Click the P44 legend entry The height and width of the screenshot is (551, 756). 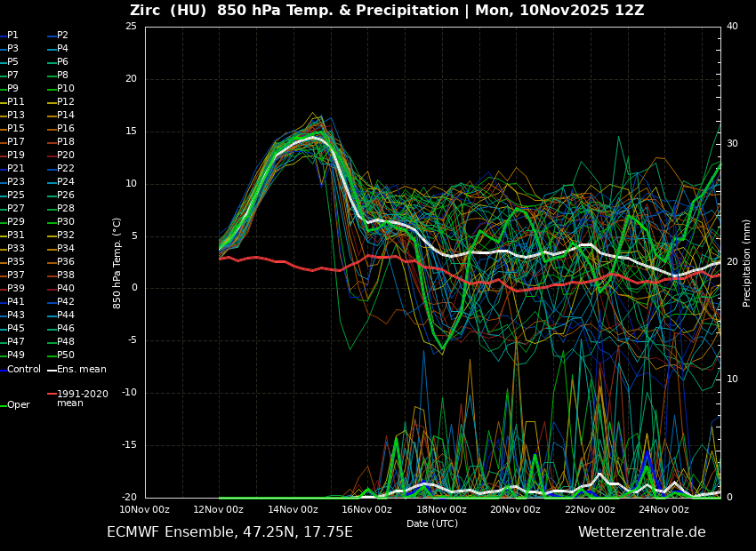(66, 315)
